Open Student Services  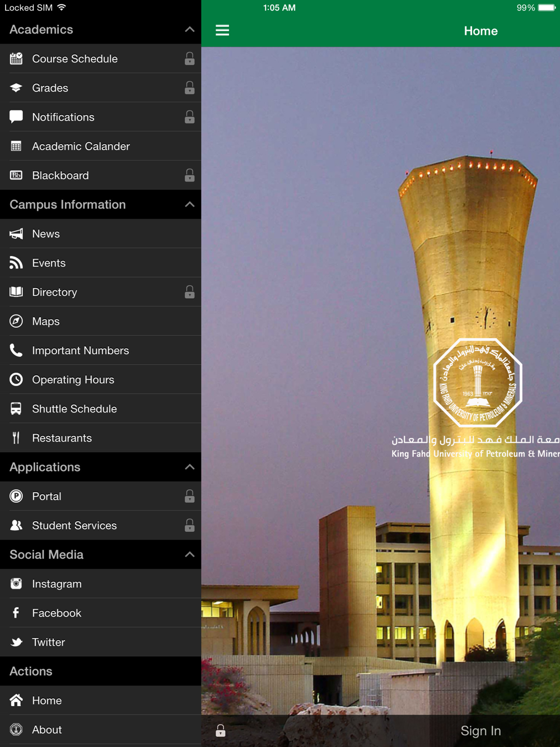click(101, 525)
